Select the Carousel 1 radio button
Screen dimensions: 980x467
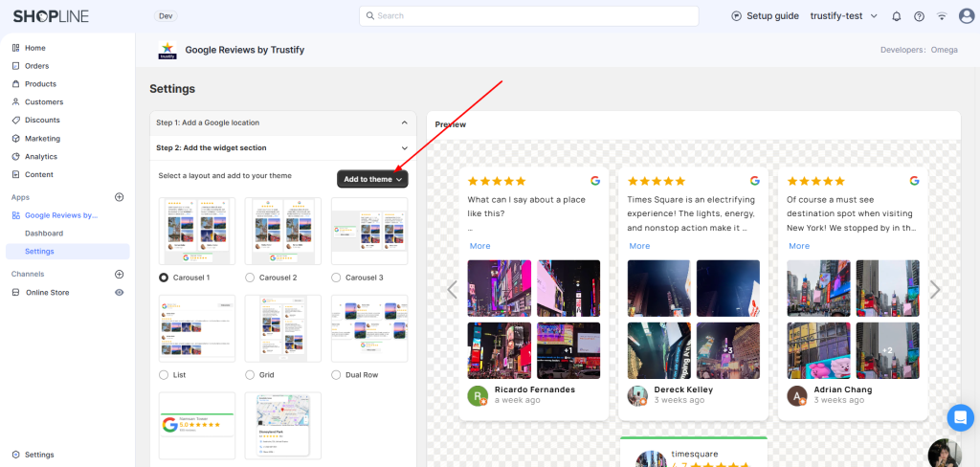[164, 278]
